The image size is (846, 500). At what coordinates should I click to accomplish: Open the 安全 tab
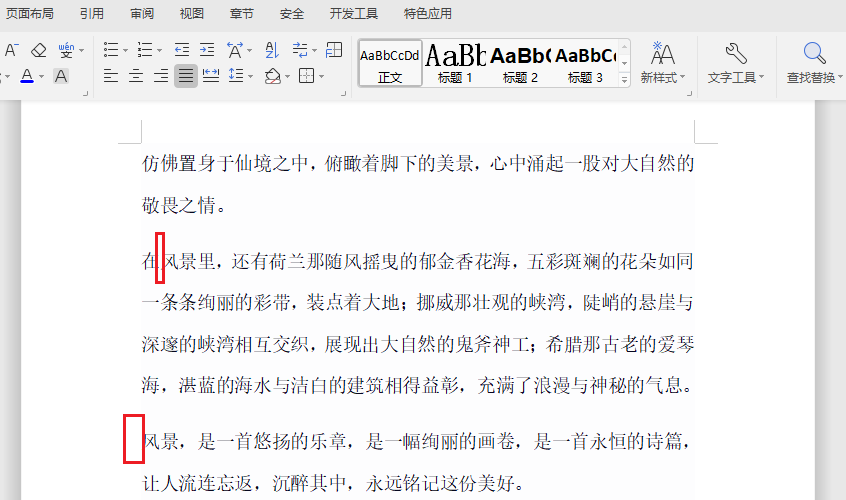tap(291, 13)
